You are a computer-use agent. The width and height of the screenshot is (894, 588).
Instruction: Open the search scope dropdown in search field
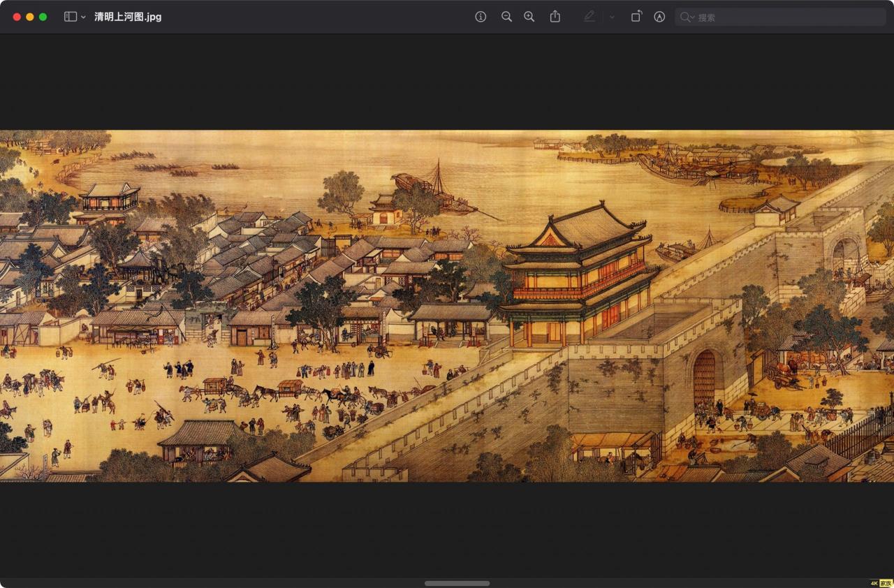[x=691, y=16]
